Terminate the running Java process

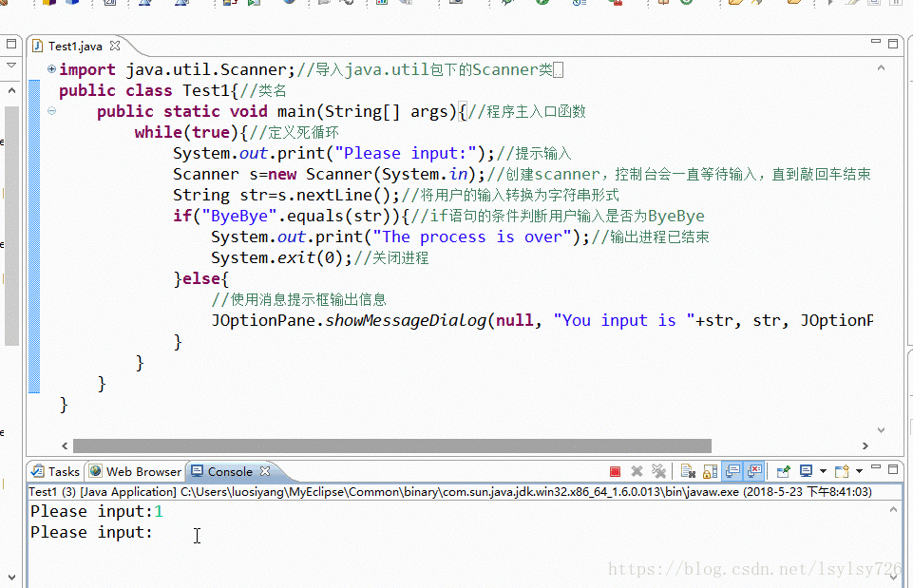click(x=615, y=470)
